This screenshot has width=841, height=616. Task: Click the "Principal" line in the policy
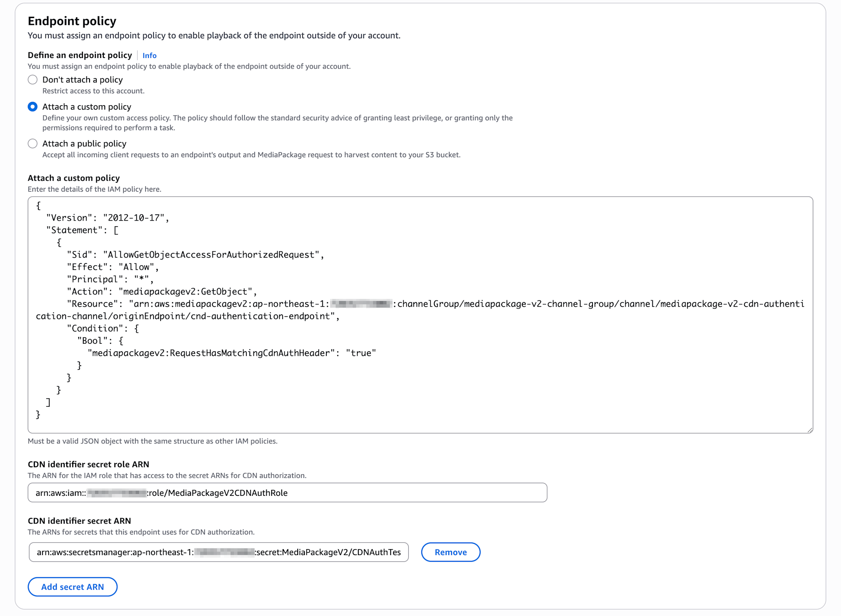click(x=110, y=279)
